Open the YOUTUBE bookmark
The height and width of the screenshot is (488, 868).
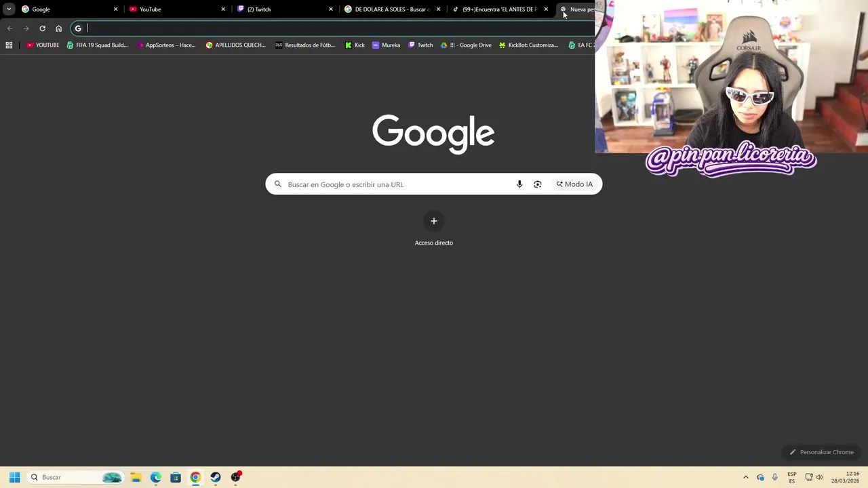[43, 45]
